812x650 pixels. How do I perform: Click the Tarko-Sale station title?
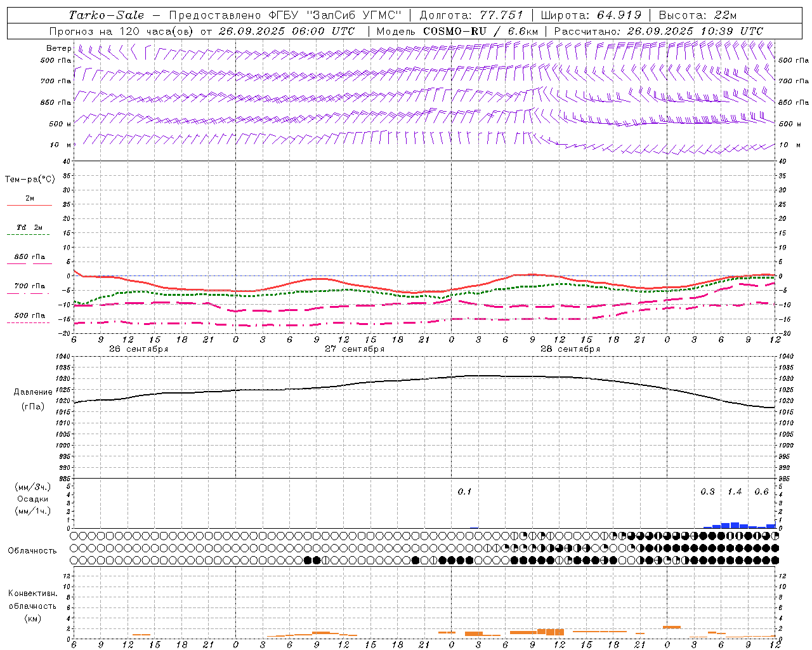[x=106, y=15]
